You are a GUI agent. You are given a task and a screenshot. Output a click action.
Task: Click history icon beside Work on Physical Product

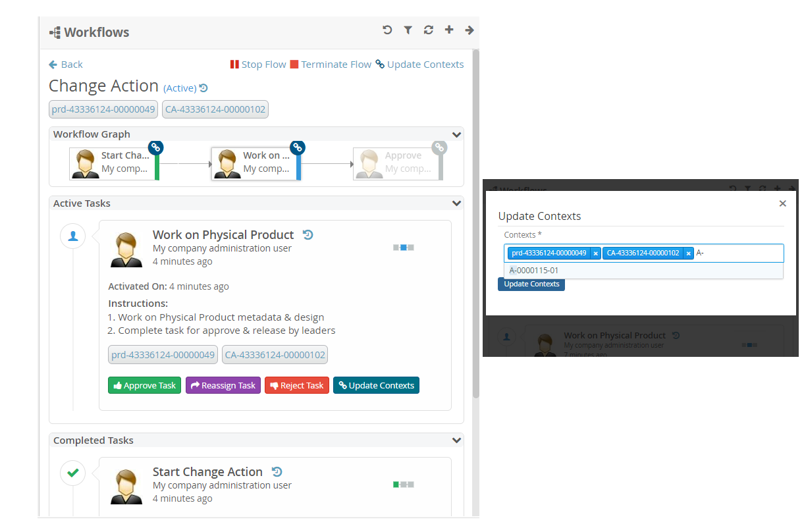pyautogui.click(x=308, y=234)
